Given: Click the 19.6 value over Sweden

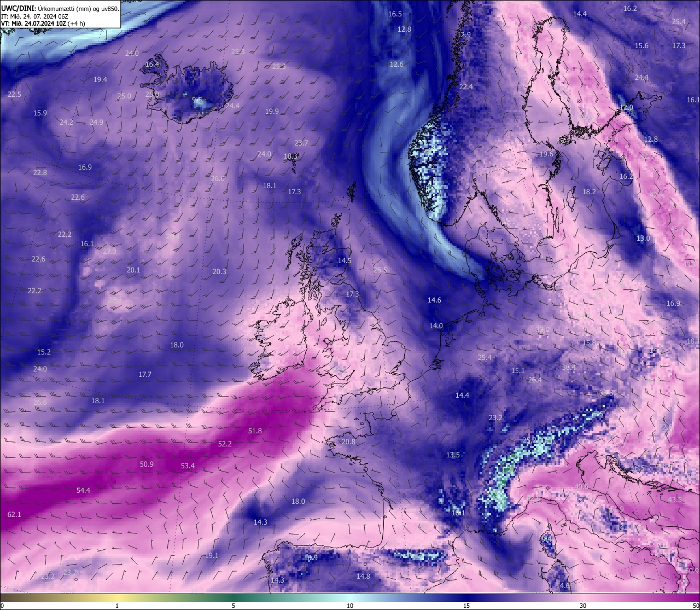Looking at the screenshot, I should [547, 155].
